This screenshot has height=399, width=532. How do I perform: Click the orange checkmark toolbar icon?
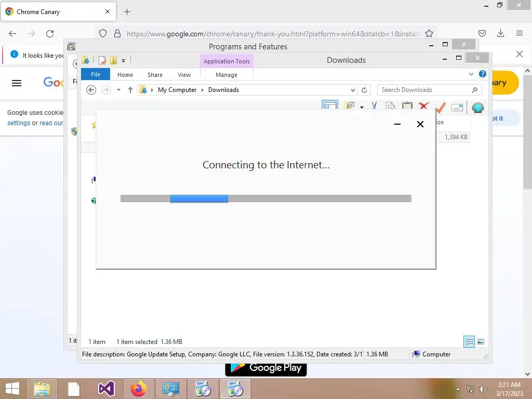440,107
